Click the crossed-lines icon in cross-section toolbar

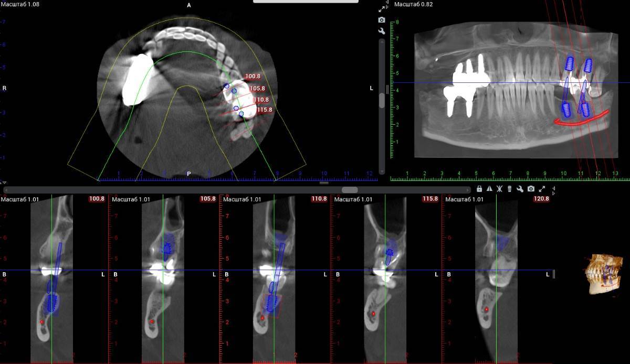coord(500,189)
